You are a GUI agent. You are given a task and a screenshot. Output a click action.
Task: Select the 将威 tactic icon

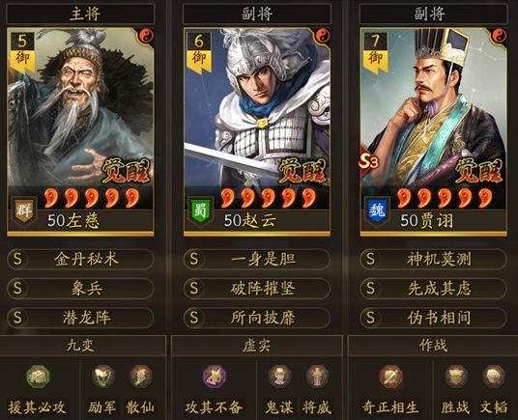coord(317,377)
